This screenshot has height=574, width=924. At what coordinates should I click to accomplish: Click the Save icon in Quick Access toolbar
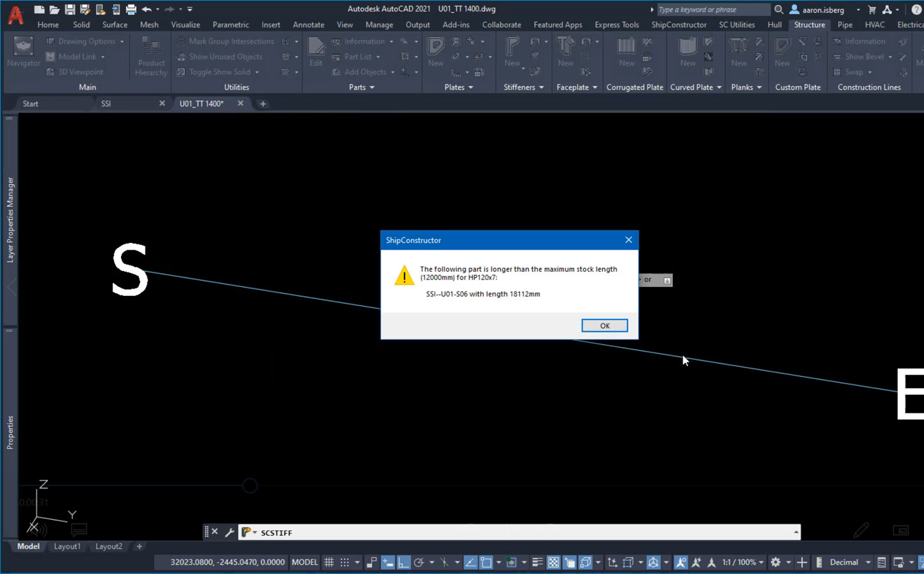point(70,9)
